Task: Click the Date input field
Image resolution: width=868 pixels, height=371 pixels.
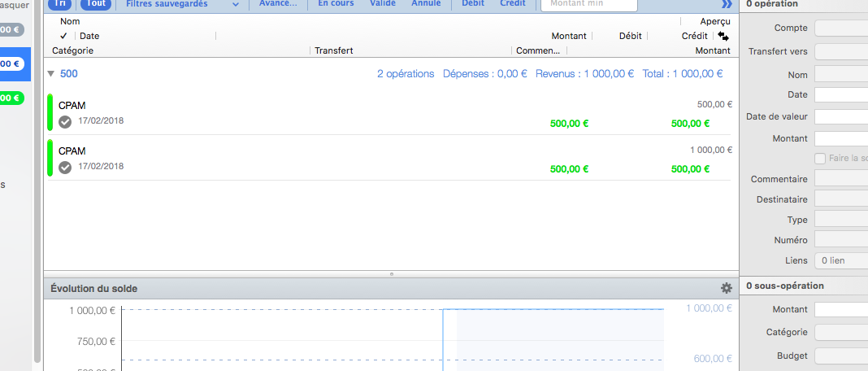Action: point(841,95)
